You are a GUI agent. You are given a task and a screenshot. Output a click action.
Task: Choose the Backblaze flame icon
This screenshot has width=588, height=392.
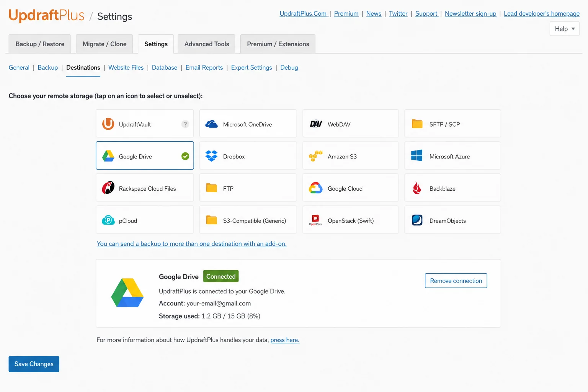click(417, 188)
